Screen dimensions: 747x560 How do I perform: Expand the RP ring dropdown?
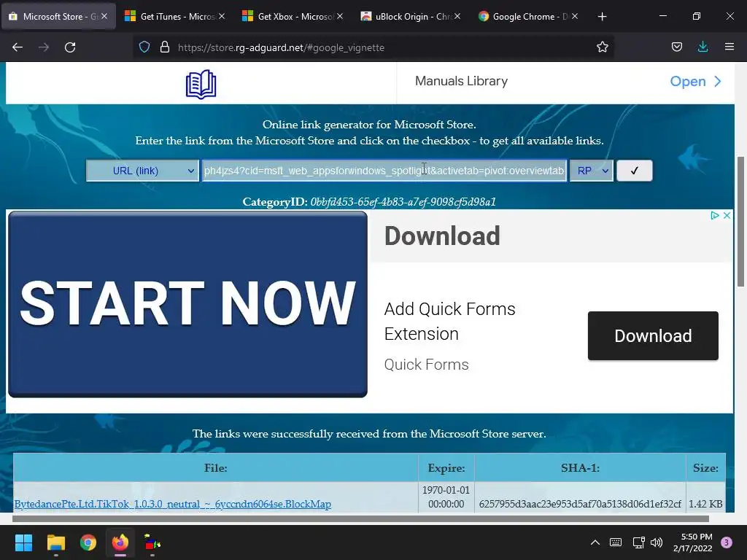point(591,171)
